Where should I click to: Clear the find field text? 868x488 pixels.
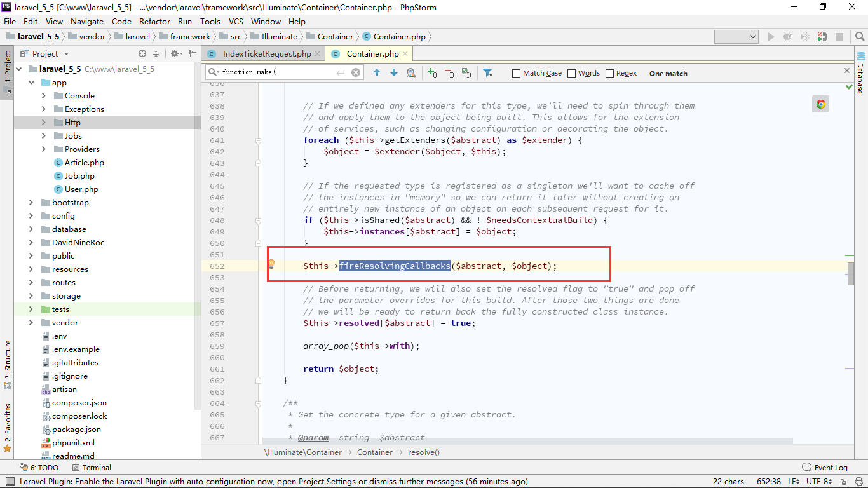356,72
